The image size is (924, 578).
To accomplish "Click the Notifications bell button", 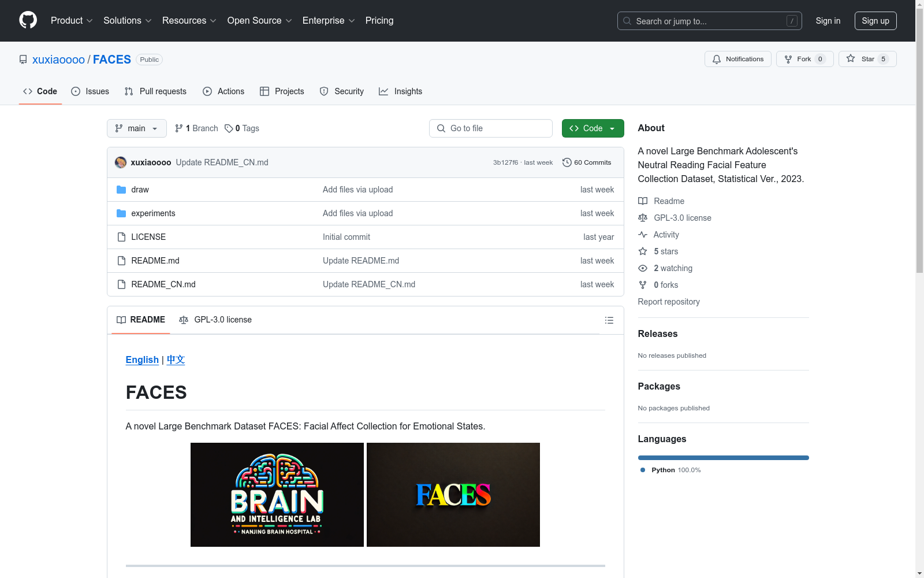I will coord(737,59).
